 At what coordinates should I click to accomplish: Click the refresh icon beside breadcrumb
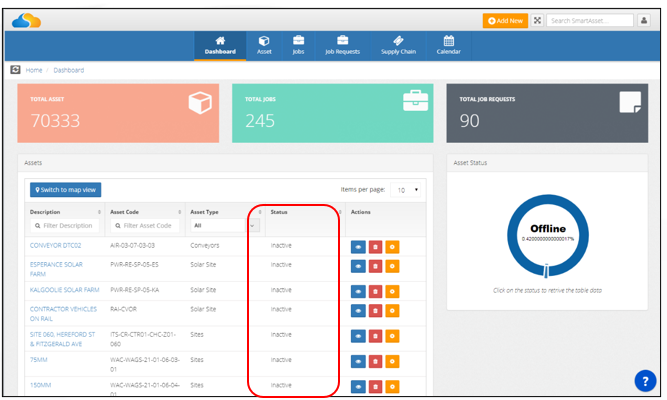pos(15,69)
